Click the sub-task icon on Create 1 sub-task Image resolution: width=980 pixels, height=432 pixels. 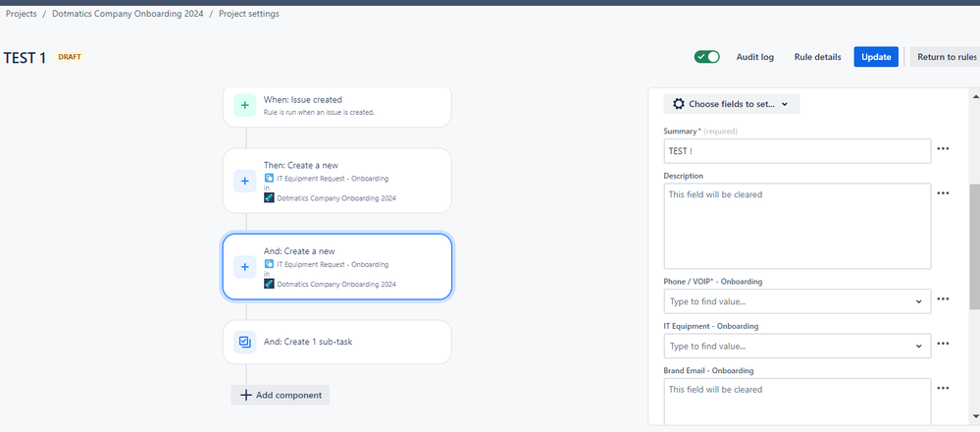coord(244,342)
